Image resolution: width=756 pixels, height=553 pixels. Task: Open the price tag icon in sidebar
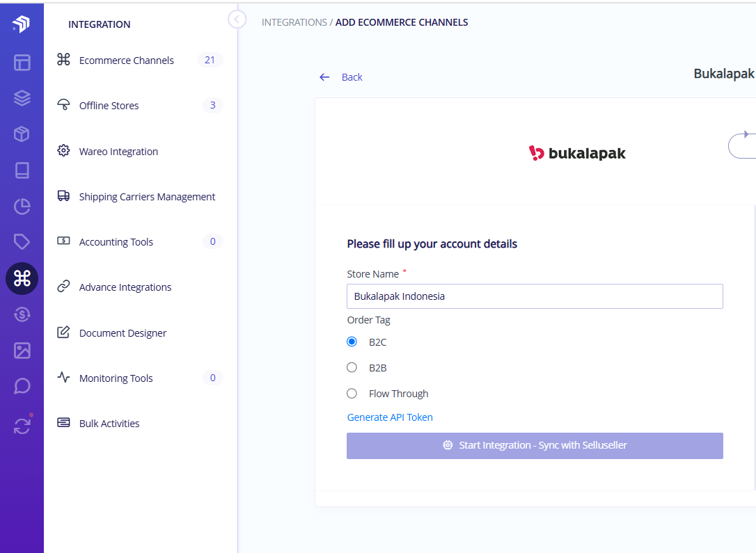click(x=22, y=242)
